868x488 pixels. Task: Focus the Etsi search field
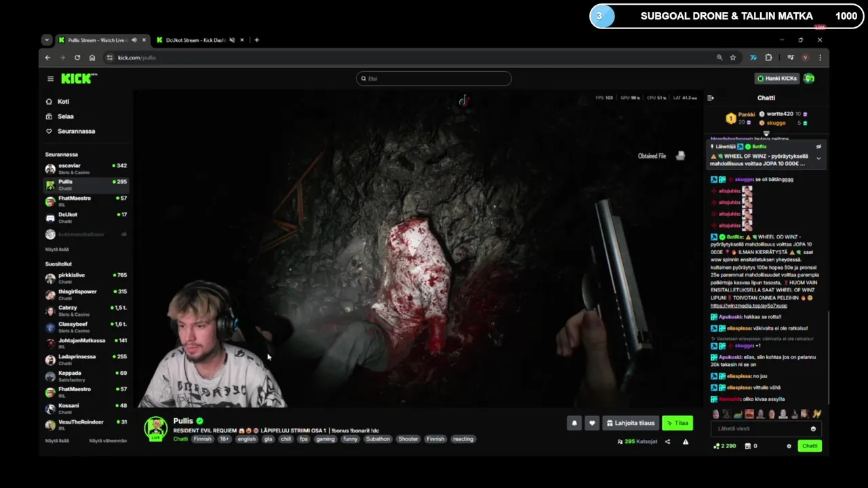(x=434, y=79)
